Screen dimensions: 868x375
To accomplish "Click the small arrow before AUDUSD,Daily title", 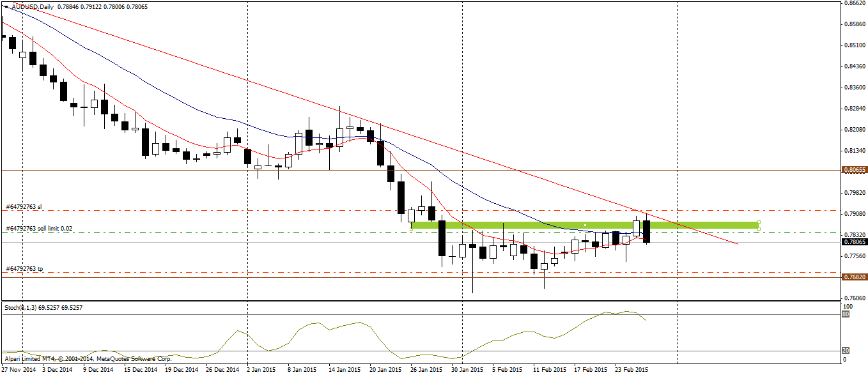I will pos(5,6).
